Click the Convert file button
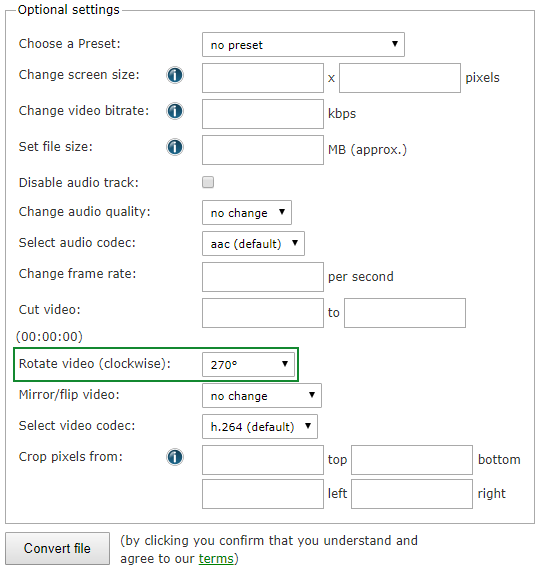This screenshot has width=540, height=571. tap(57, 548)
